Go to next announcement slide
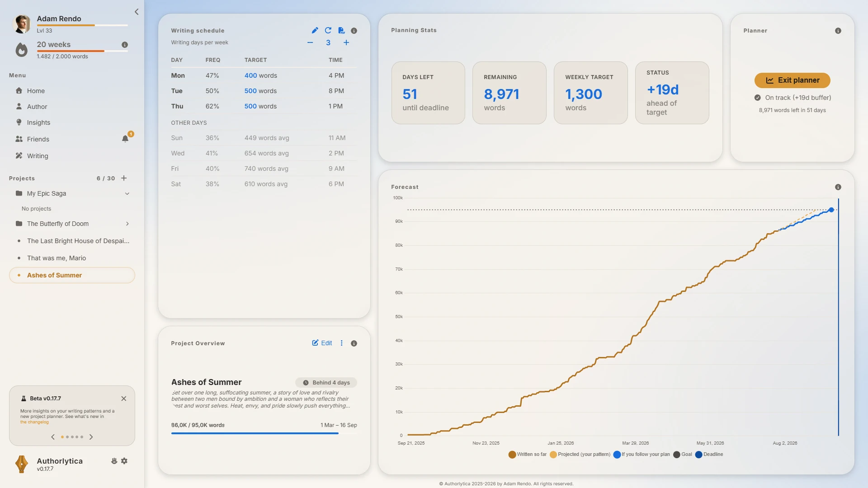The width and height of the screenshot is (868, 488). [91, 437]
